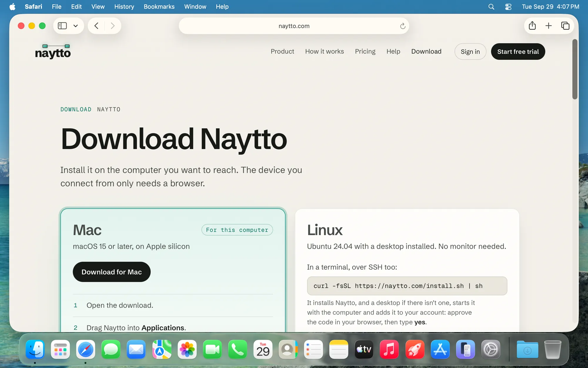Open Control Center in the menu bar
588x368 pixels.
[x=508, y=6]
